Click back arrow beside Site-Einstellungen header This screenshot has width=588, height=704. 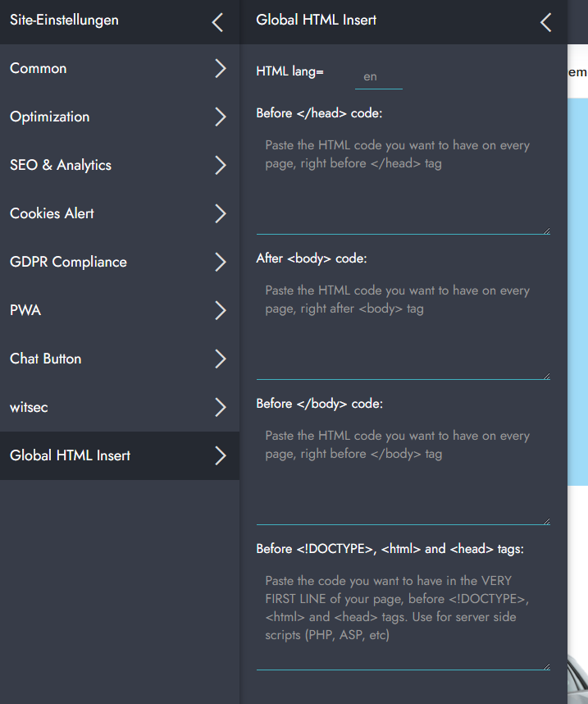(x=217, y=22)
